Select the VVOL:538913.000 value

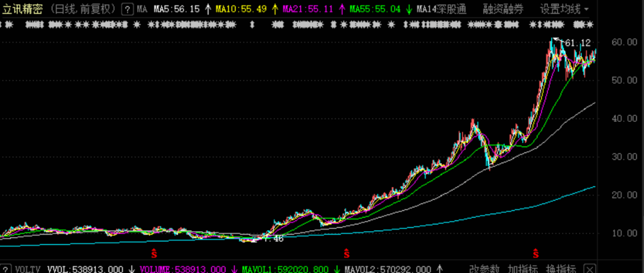(85, 269)
